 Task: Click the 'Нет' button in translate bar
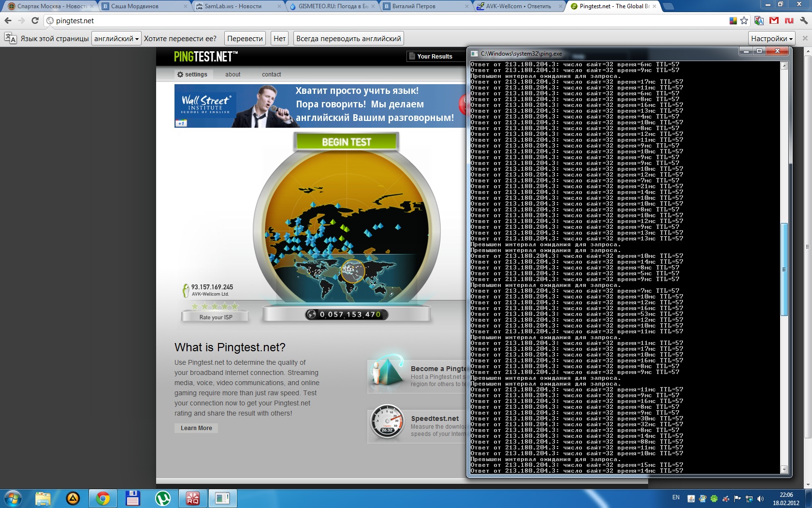click(x=279, y=39)
